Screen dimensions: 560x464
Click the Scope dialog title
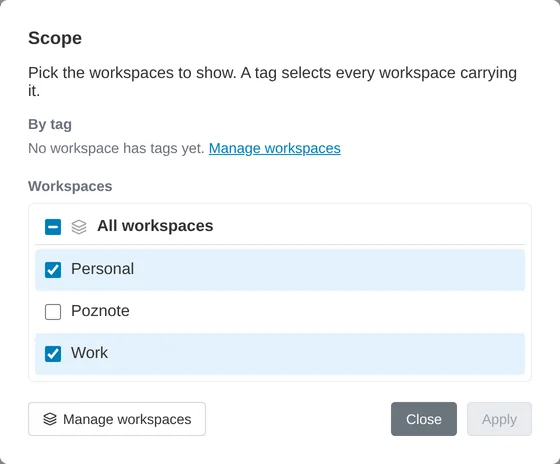55,38
